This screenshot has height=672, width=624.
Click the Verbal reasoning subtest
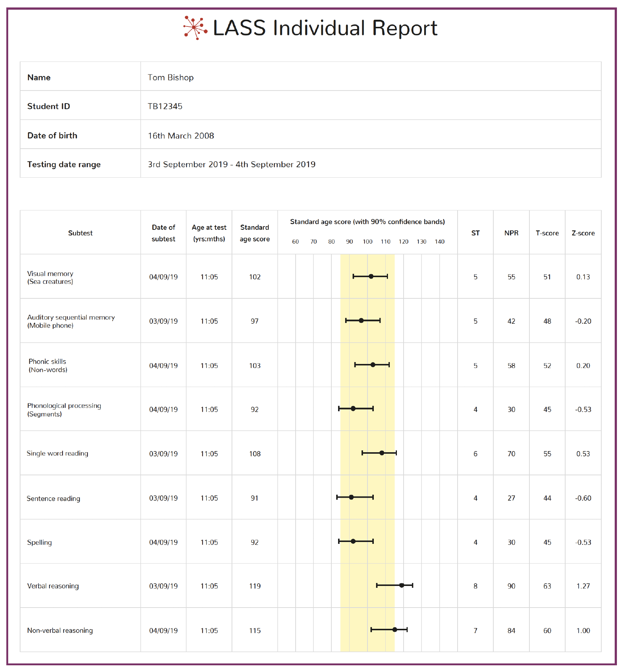[53, 586]
